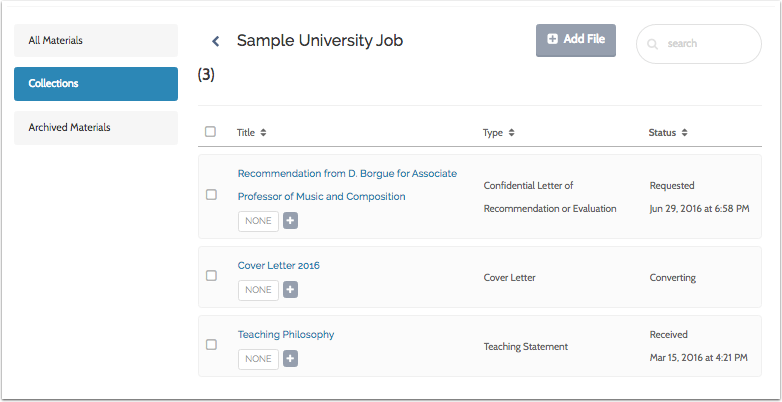This screenshot has width=782, height=402.
Task: Toggle the select-all checkbox in the header
Action: click(x=210, y=131)
